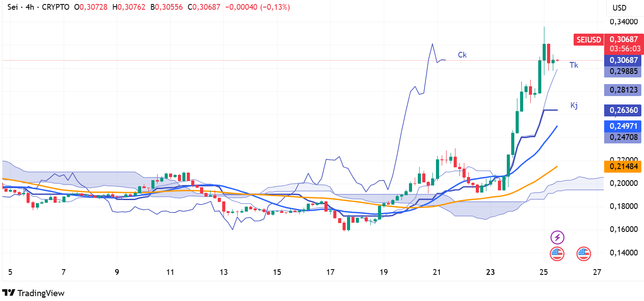Click the 0,28123 indicator price label

point(624,90)
